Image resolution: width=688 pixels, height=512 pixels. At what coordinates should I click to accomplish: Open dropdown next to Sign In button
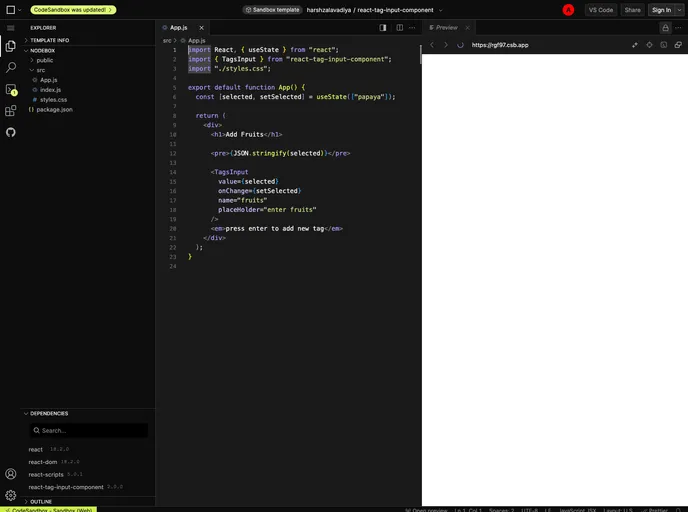681,10
